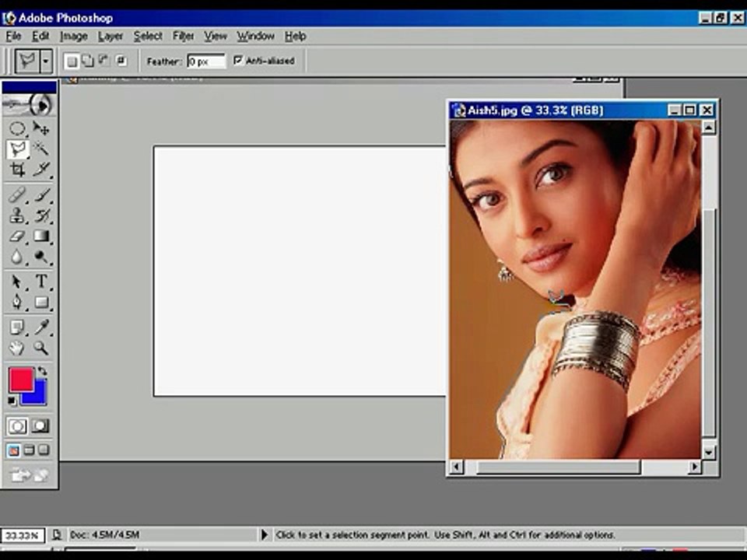
Task: Select the Type tool
Action: coord(41,282)
